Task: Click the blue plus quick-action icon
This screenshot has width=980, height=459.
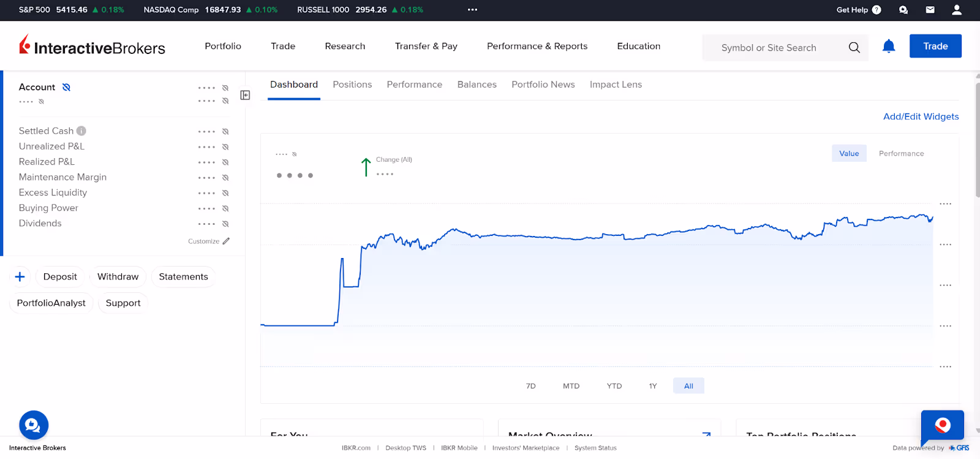Action: 20,276
